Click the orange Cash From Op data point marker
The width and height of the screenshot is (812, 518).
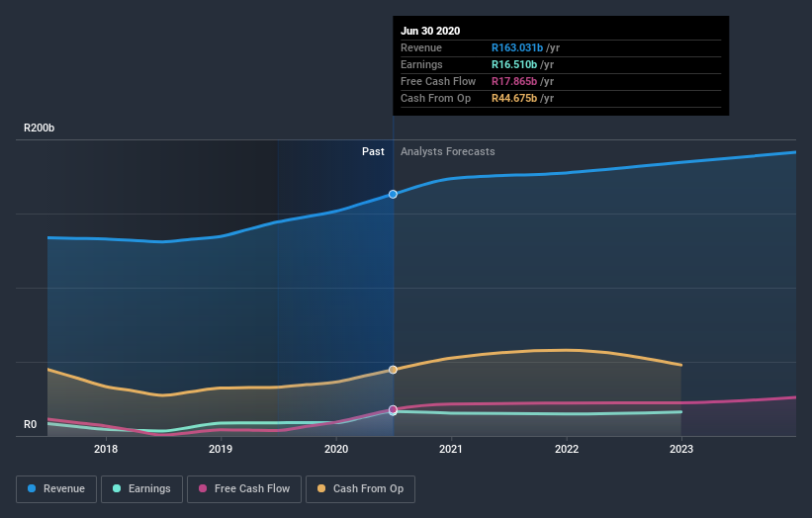point(393,370)
